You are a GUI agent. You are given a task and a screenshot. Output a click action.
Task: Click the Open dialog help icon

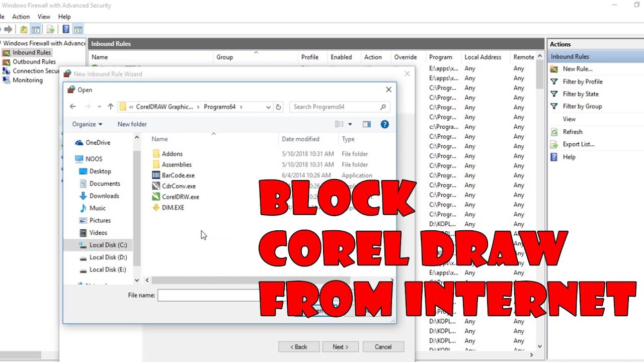[385, 124]
